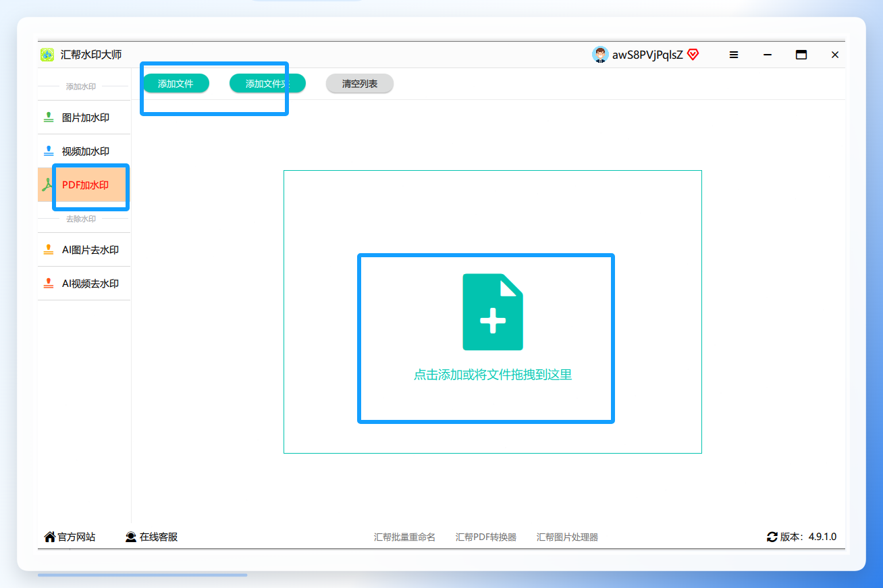Minimize the 汇帮水印大师 window
Viewport: 883px width, 588px height.
(768, 55)
